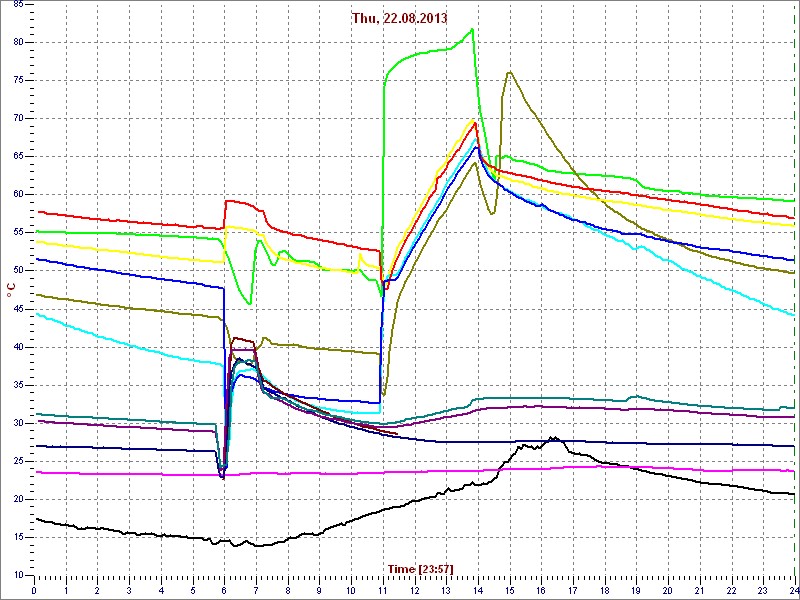Select the 35 temperature axis value
The image size is (800, 600).
pos(17,385)
